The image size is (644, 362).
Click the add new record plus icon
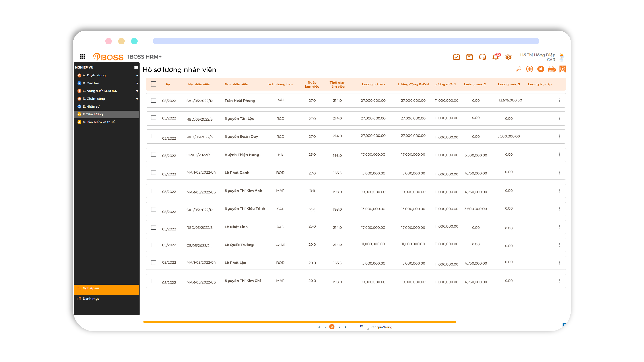click(x=530, y=69)
